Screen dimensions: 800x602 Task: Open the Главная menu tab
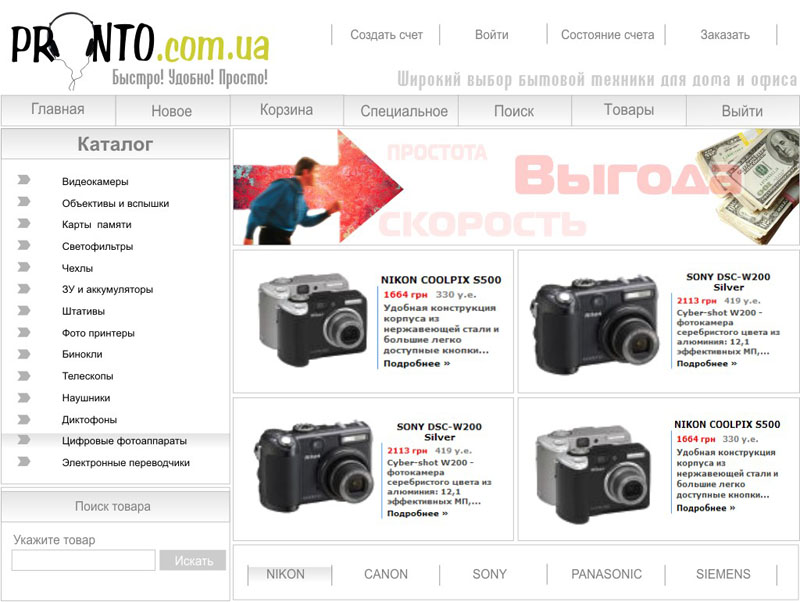(x=58, y=110)
